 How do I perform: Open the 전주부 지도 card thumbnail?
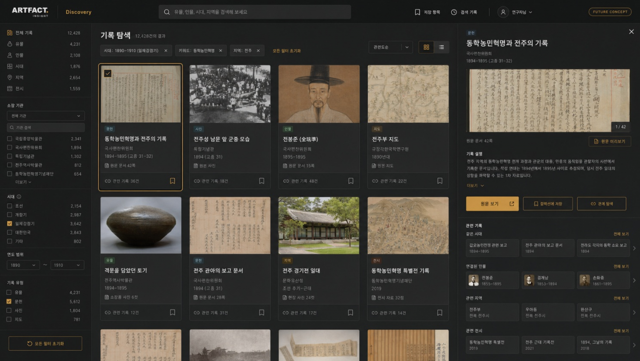pos(408,94)
